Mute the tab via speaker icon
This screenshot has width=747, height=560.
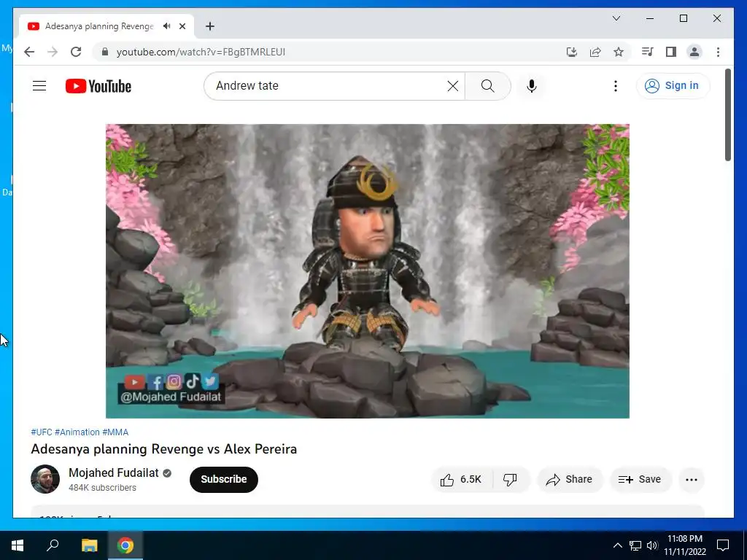(x=167, y=26)
